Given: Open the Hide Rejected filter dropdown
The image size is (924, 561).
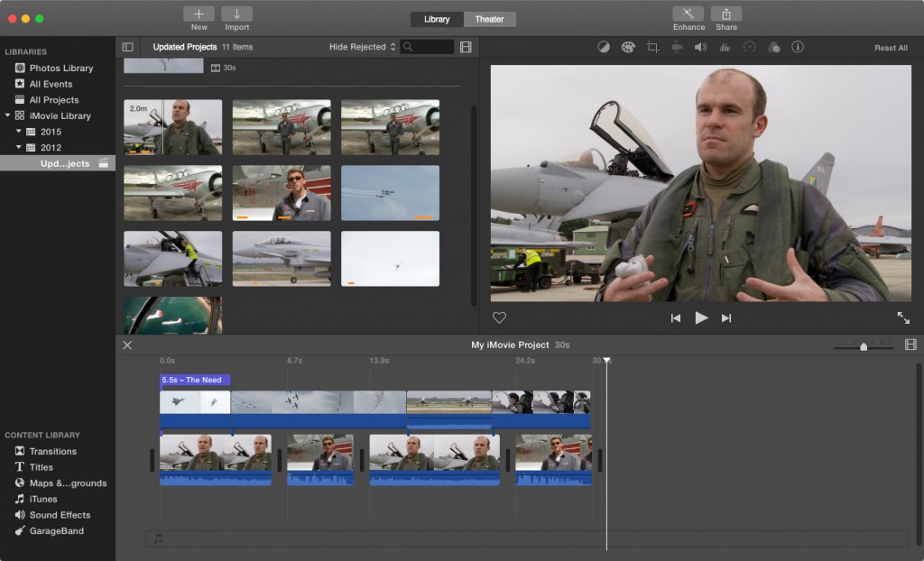Looking at the screenshot, I should pyautogui.click(x=362, y=47).
